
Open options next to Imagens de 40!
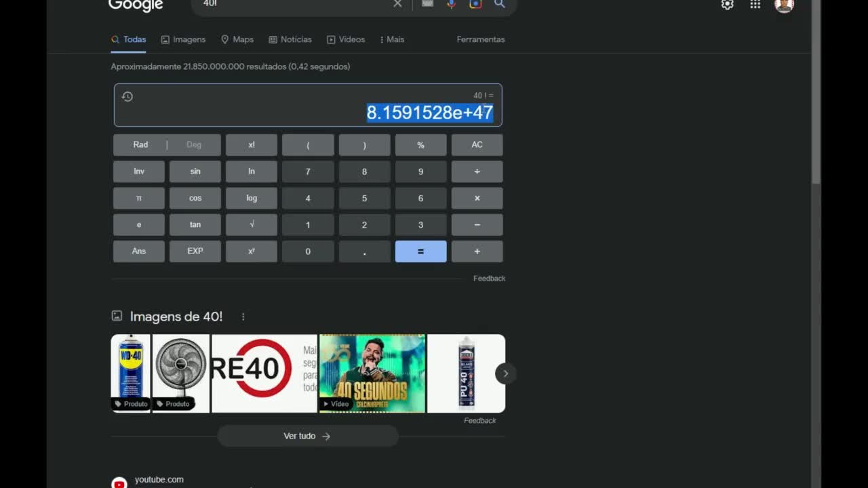tap(243, 317)
